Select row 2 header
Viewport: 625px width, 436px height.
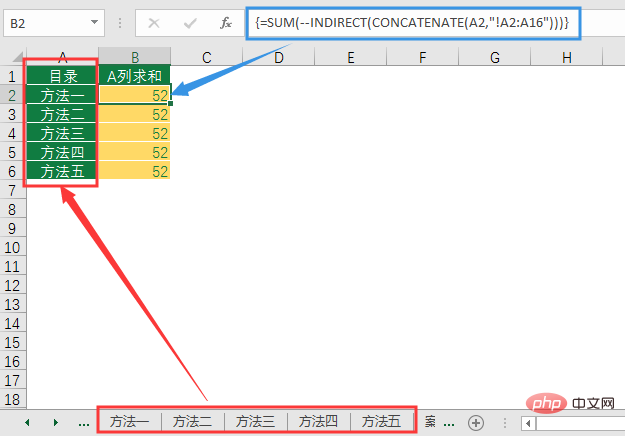pyautogui.click(x=12, y=95)
